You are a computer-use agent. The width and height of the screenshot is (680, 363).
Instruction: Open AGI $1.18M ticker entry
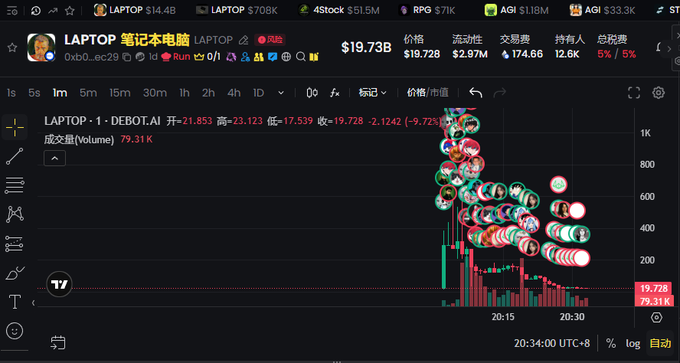coord(517,10)
